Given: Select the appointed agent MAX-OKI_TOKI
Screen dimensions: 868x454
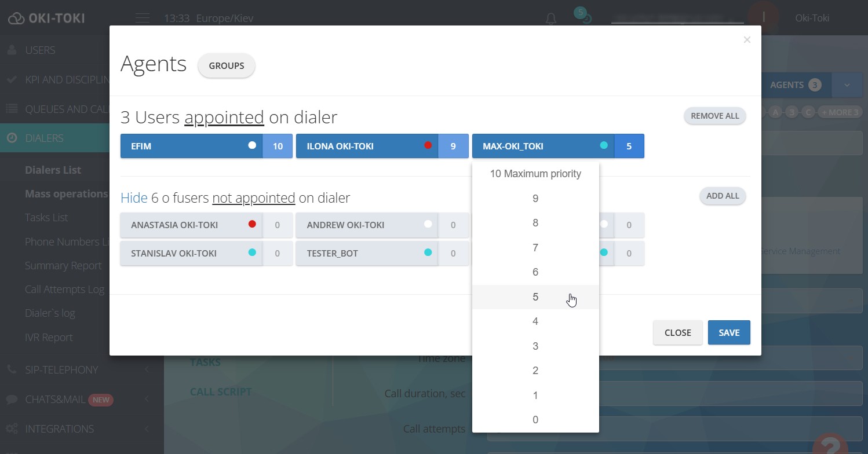Looking at the screenshot, I should (x=543, y=146).
